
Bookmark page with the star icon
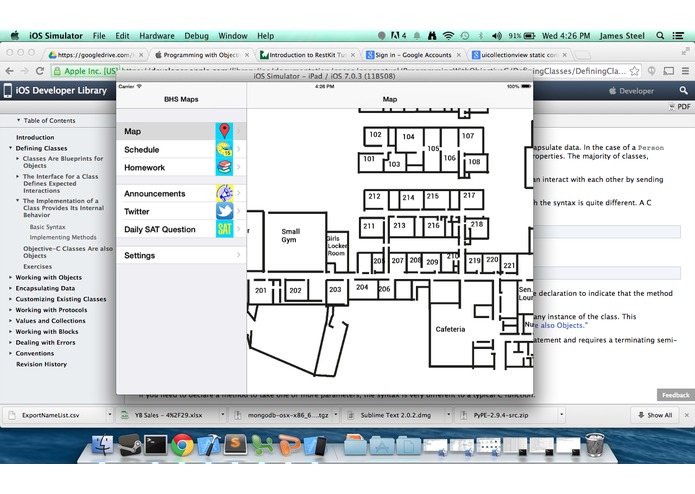(x=635, y=71)
